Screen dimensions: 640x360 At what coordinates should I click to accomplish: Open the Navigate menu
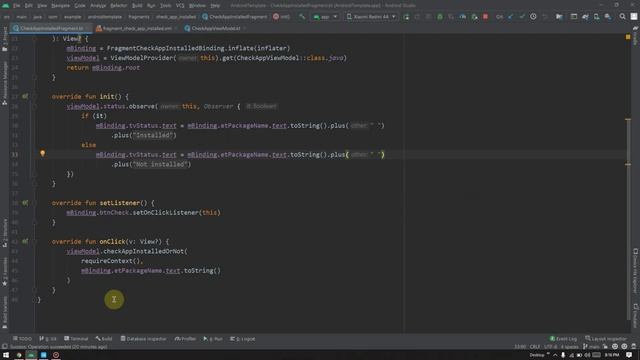(x=60, y=6)
